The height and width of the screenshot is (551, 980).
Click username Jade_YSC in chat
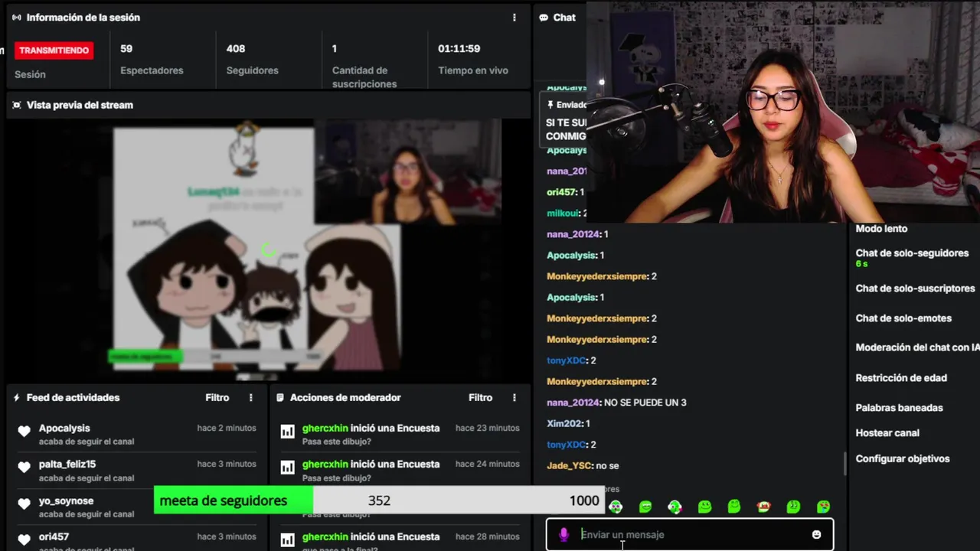[x=569, y=465]
